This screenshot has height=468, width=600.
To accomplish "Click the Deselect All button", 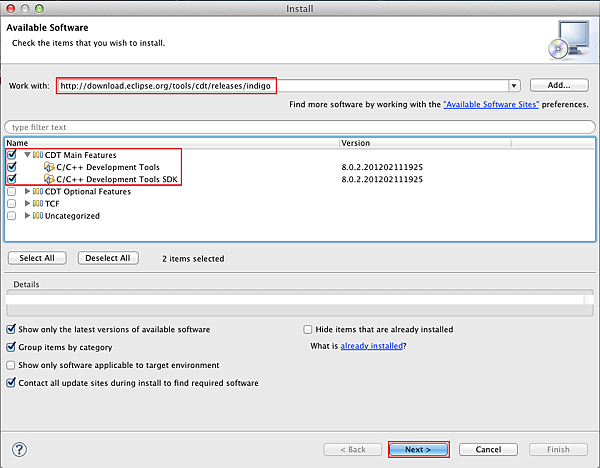I will tap(108, 258).
